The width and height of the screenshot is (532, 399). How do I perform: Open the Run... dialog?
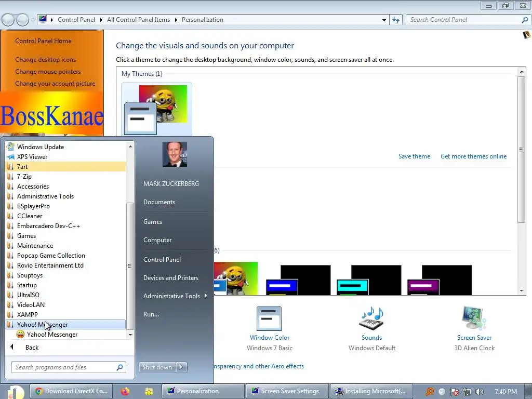pos(151,314)
